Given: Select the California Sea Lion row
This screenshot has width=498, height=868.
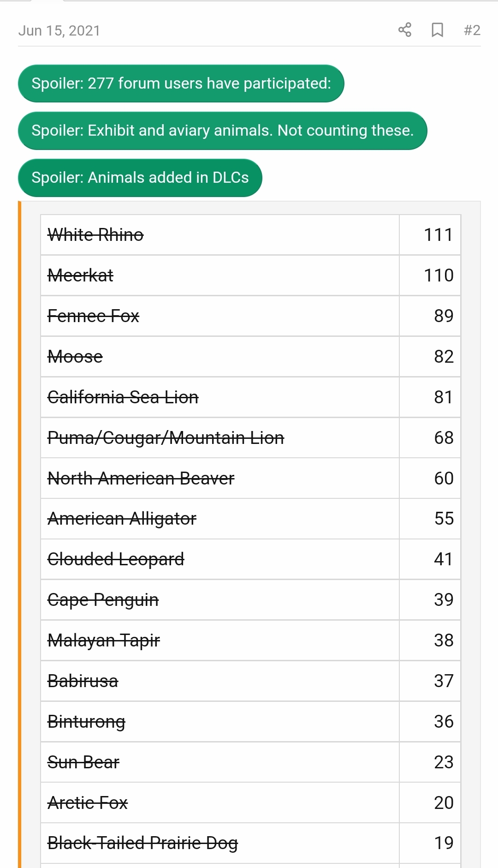Looking at the screenshot, I should pos(250,397).
